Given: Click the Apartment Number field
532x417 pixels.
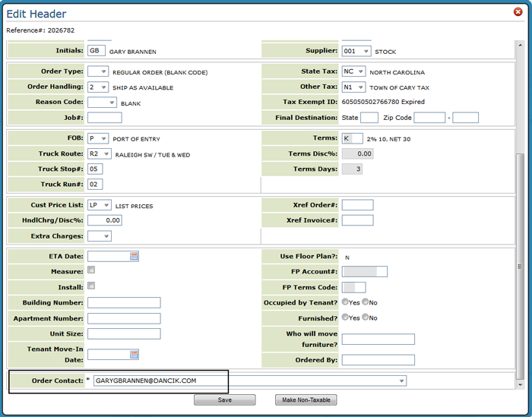Looking at the screenshot, I should pos(124,318).
